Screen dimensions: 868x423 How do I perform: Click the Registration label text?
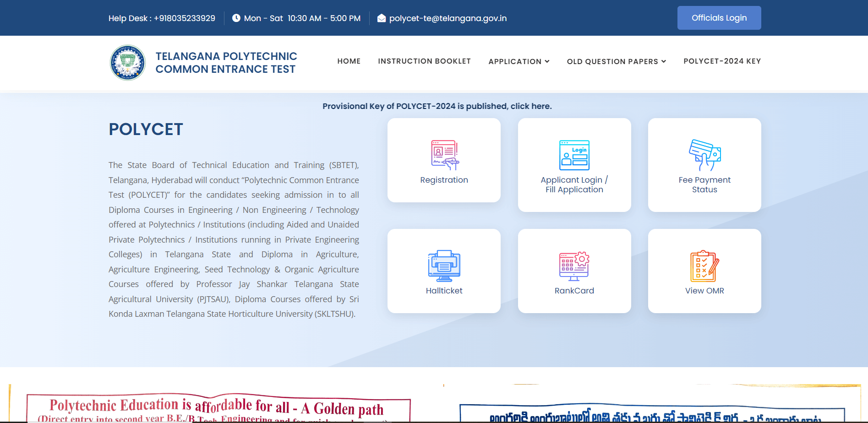[444, 180]
